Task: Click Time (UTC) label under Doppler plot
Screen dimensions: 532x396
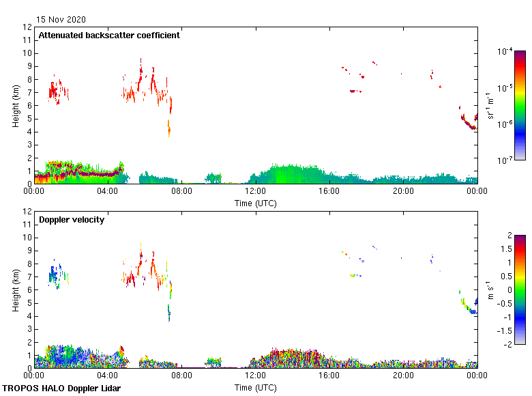Action: 256,387
